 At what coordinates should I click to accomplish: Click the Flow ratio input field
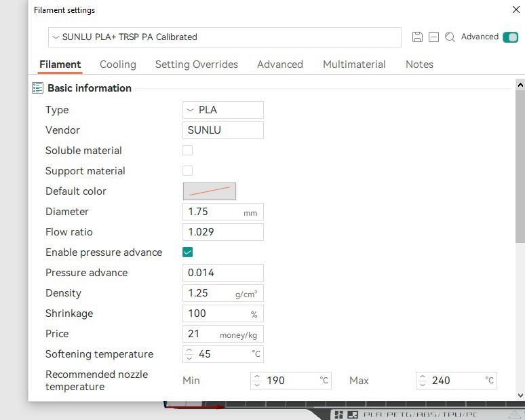tap(223, 232)
